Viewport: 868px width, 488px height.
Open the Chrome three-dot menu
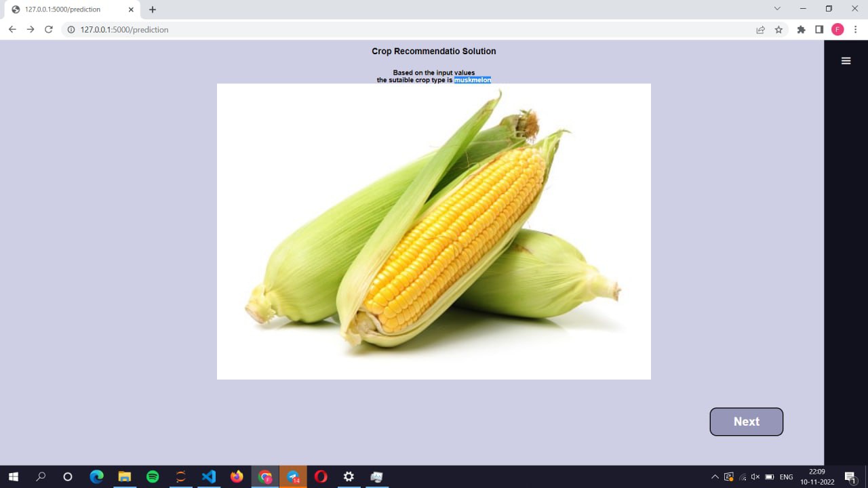coord(856,30)
